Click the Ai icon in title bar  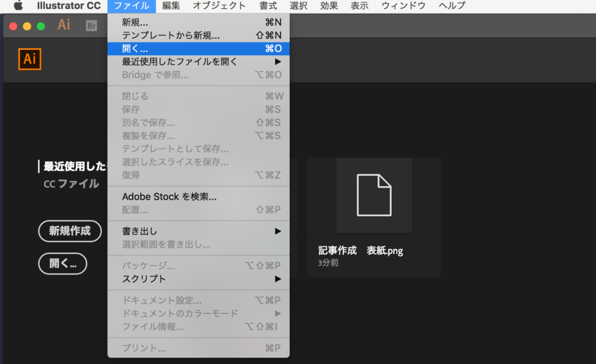pyautogui.click(x=64, y=25)
